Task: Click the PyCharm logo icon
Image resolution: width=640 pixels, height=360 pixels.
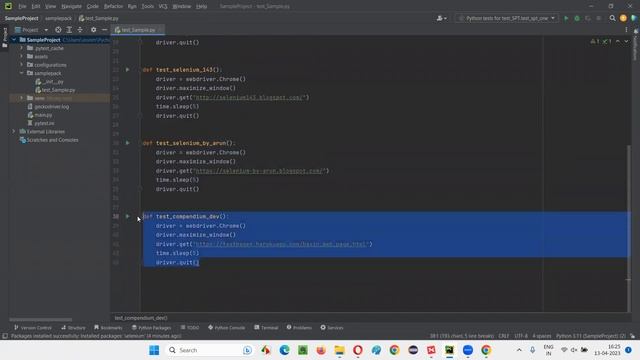Action: [x=8, y=6]
